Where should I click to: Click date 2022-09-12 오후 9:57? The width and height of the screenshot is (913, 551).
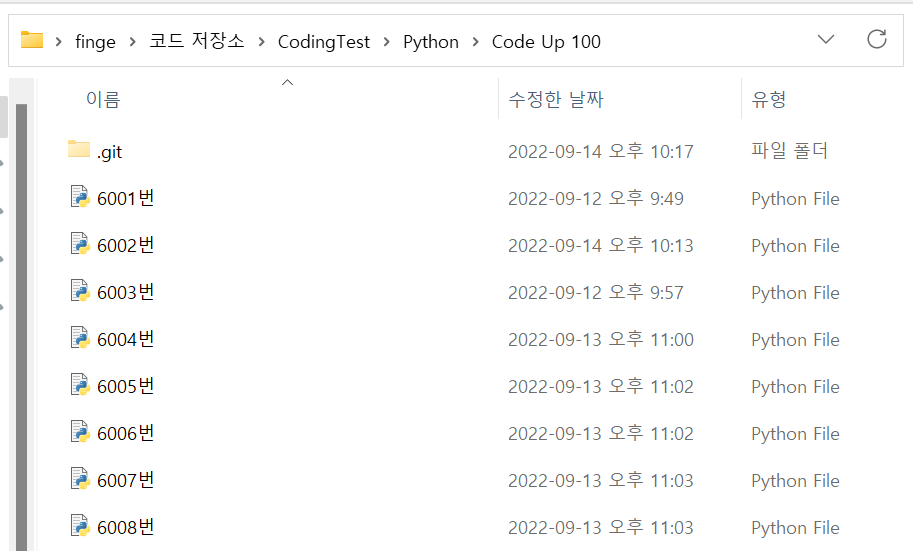pyautogui.click(x=596, y=292)
